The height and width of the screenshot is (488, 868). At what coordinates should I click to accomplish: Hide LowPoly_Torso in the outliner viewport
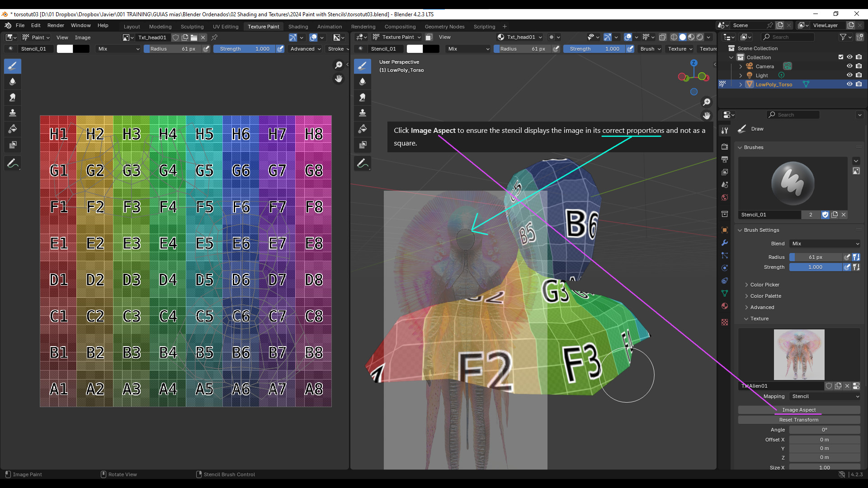tap(849, 84)
